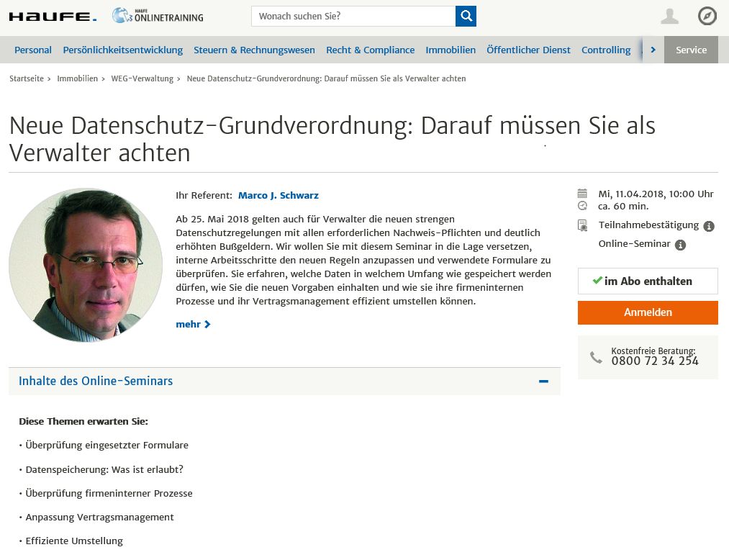This screenshot has height=560, width=729.
Task: Click the certificate icon beside Teilnahmebestätigung
Action: pyautogui.click(x=582, y=225)
